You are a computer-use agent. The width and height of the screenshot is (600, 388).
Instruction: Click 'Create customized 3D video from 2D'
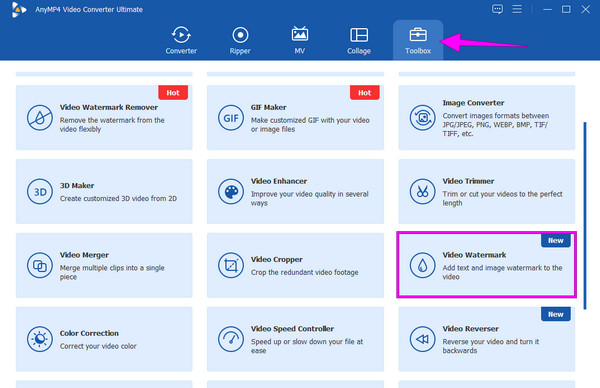118,199
